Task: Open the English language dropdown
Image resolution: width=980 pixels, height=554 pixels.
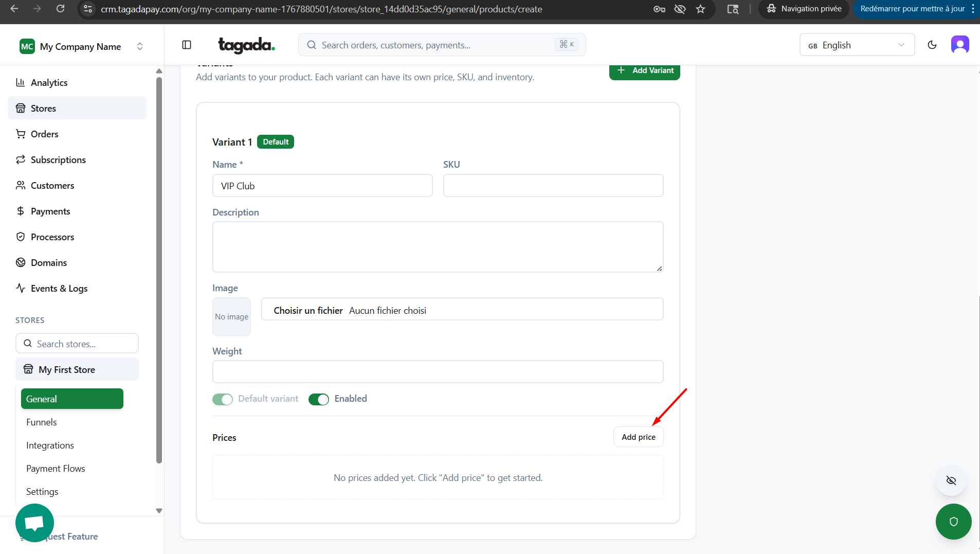Action: pyautogui.click(x=857, y=45)
